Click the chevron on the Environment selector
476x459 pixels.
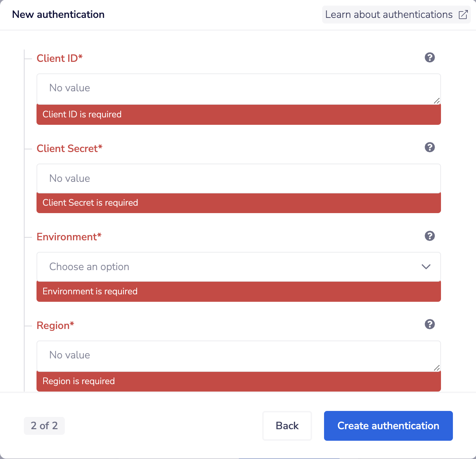pos(426,267)
